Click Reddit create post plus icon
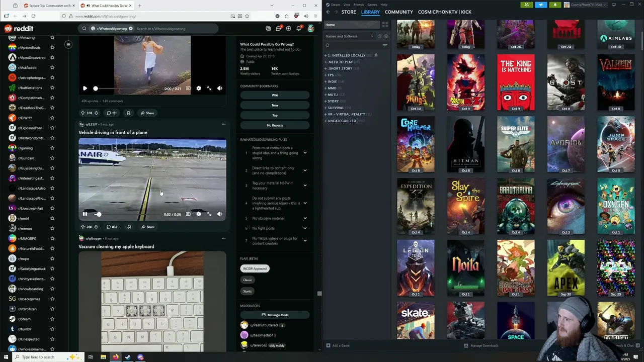 point(288,29)
